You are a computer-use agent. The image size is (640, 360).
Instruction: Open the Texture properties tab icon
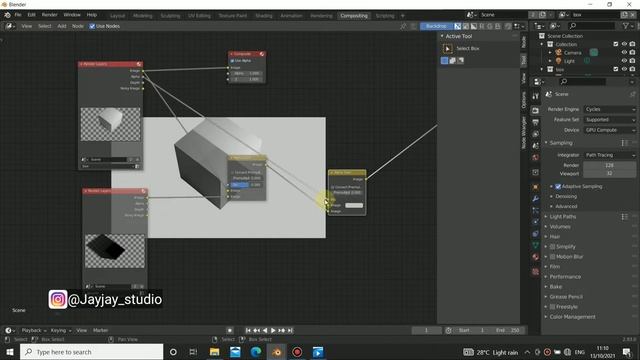pyautogui.click(x=536, y=271)
